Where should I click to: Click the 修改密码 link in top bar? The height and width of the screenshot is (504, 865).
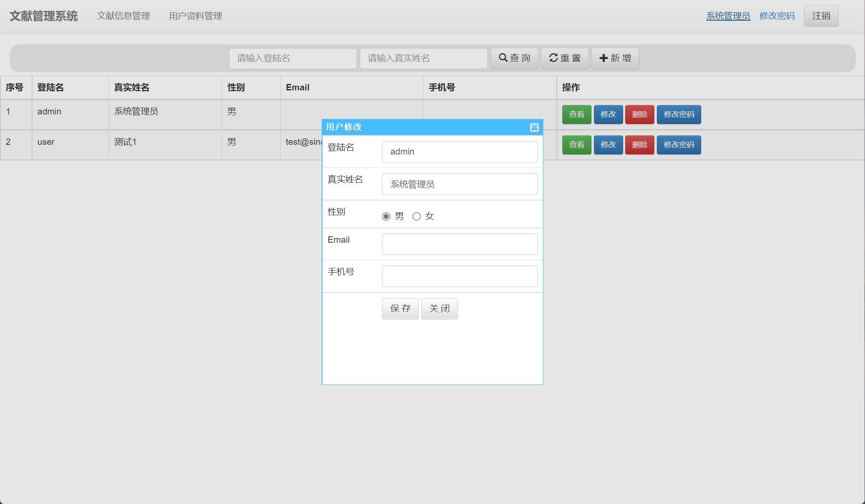tap(777, 16)
